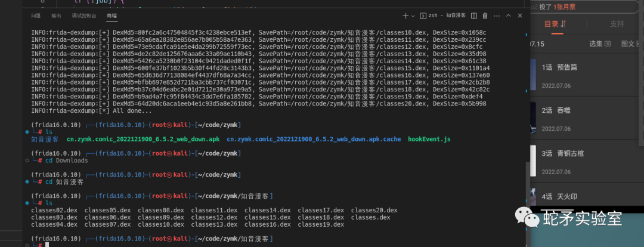This screenshot has width=644, height=247.
Task: Create a new terminal with the plus icon
Action: coord(405,16)
